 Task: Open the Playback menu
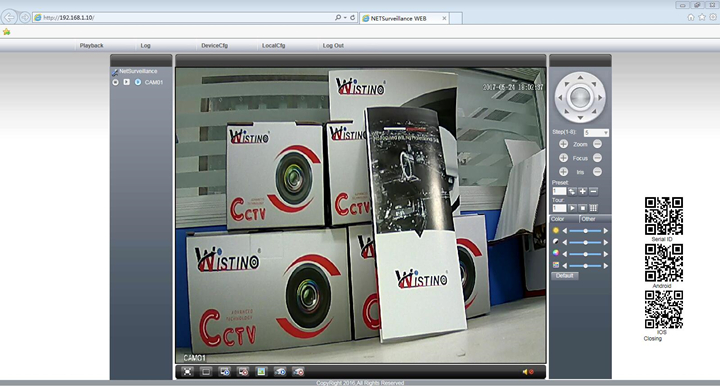click(x=91, y=45)
